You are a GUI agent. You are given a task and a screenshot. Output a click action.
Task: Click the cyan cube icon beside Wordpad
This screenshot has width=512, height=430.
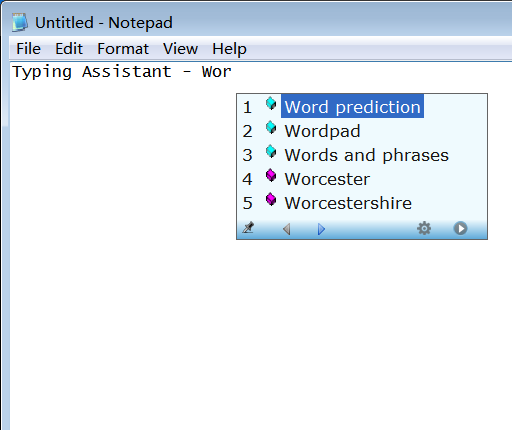tap(271, 128)
